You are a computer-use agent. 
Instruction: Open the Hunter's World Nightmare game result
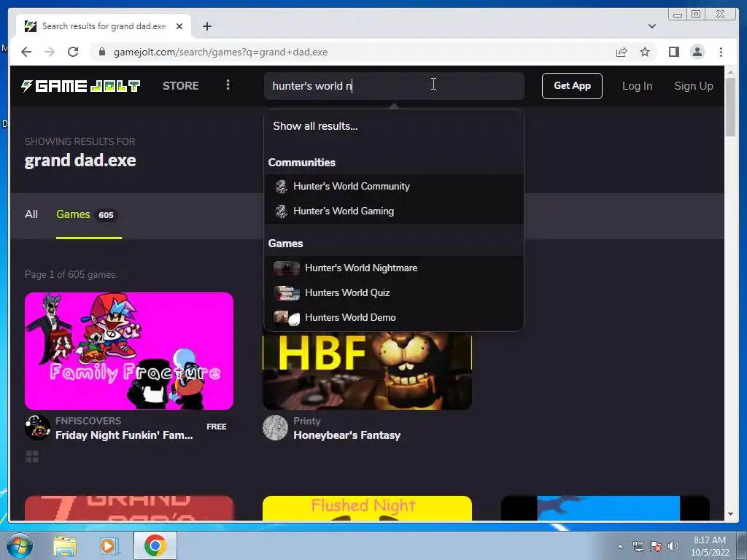click(394, 268)
